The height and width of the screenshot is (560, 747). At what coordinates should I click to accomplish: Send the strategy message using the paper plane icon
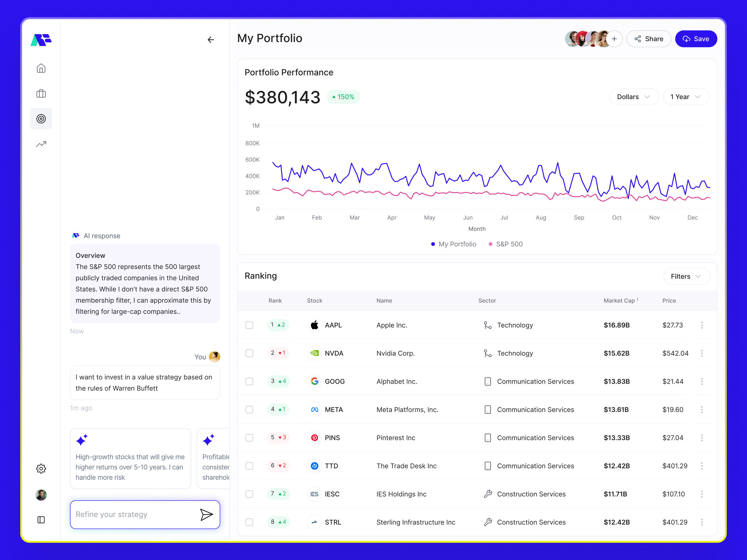coord(207,515)
